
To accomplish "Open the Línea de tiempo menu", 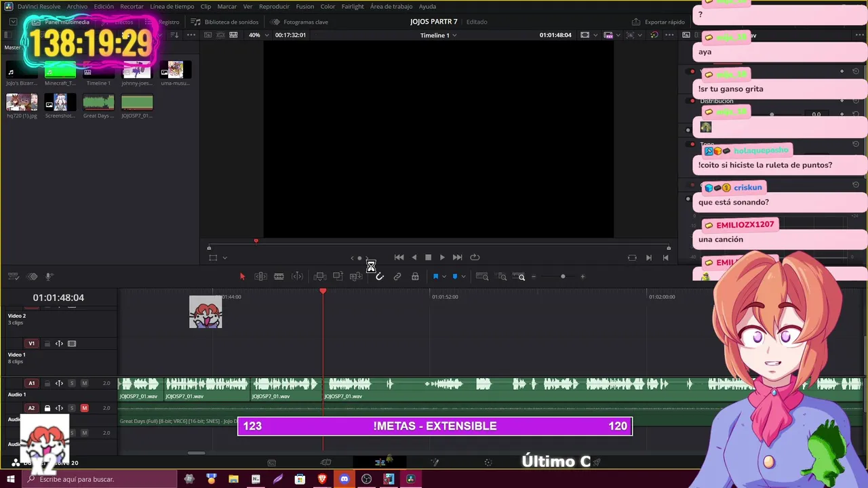I will coord(172,6).
